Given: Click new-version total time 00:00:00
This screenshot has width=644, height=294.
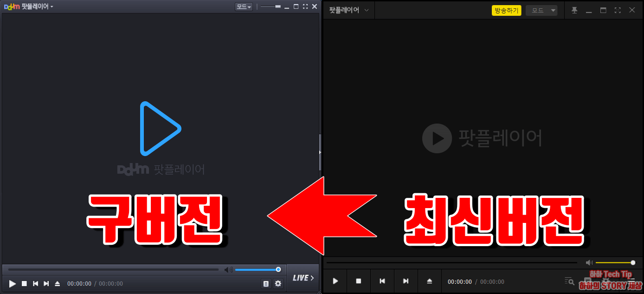Looking at the screenshot, I should coord(492,281).
